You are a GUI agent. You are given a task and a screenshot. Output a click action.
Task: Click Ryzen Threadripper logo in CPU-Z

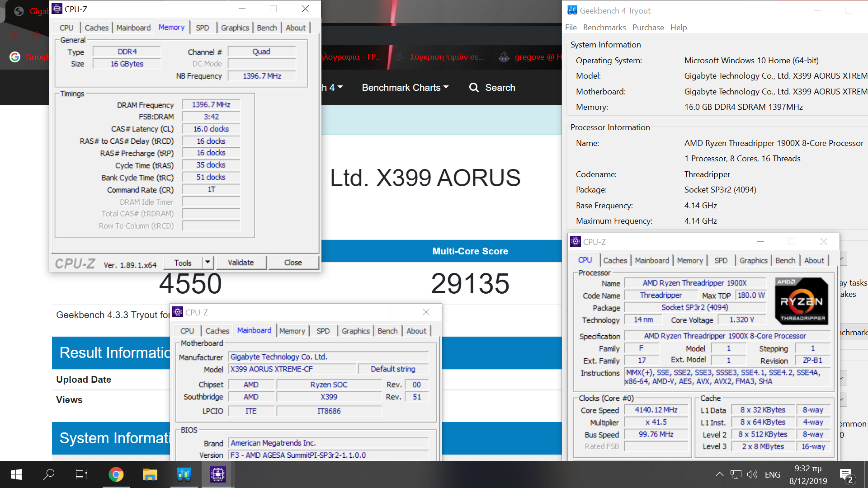coord(801,300)
